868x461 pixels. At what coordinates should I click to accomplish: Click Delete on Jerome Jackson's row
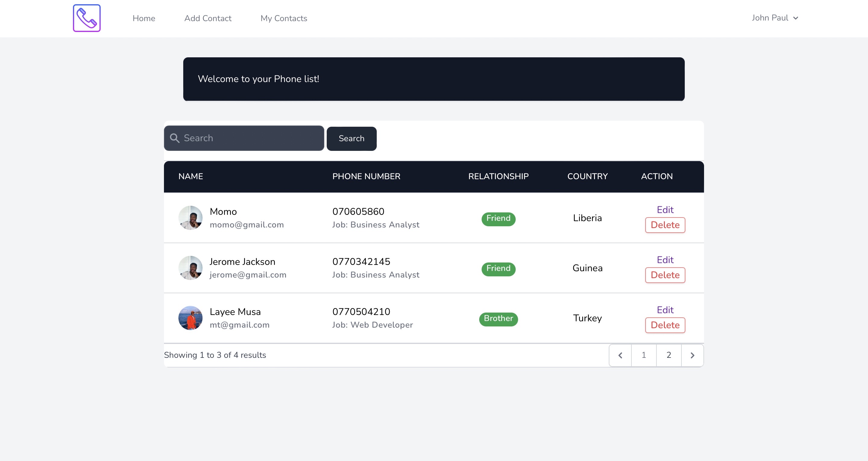tap(665, 275)
